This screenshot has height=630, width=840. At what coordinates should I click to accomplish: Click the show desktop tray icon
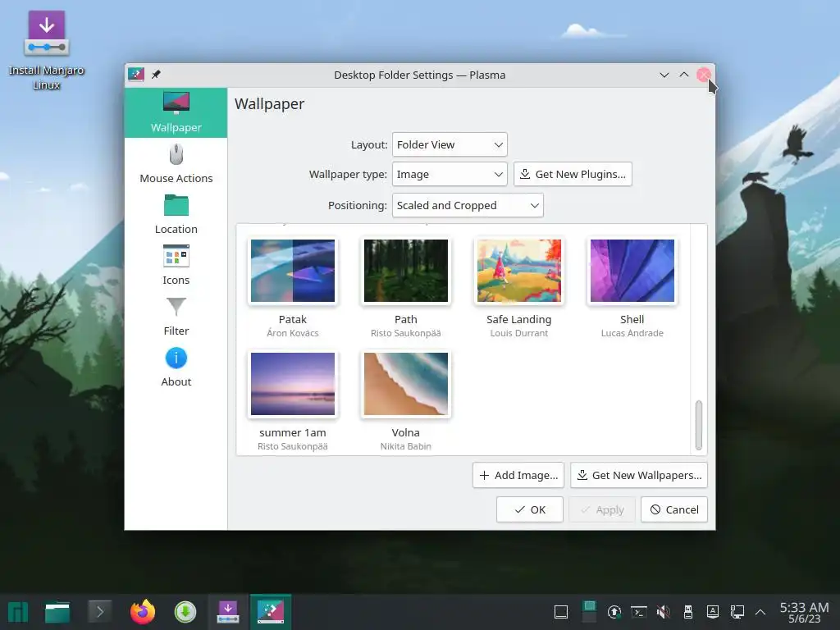pyautogui.click(x=561, y=612)
